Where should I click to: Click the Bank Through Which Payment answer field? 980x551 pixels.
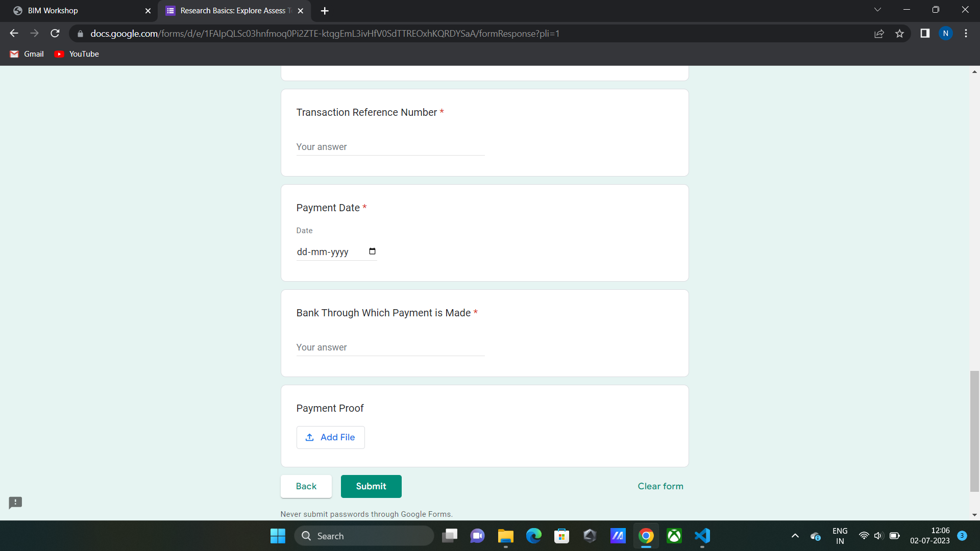click(390, 347)
